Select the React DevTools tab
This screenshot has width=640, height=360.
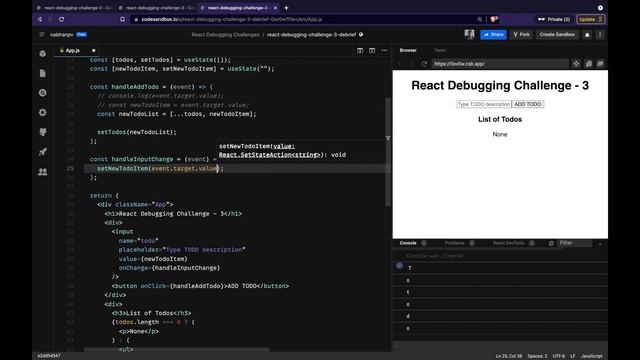(509, 243)
